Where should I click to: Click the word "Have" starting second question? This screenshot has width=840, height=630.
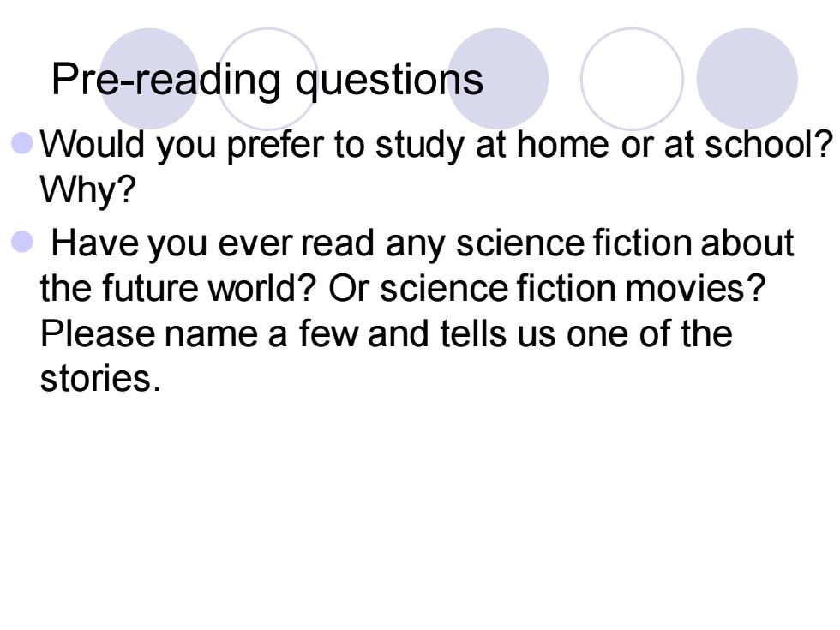click(x=94, y=243)
